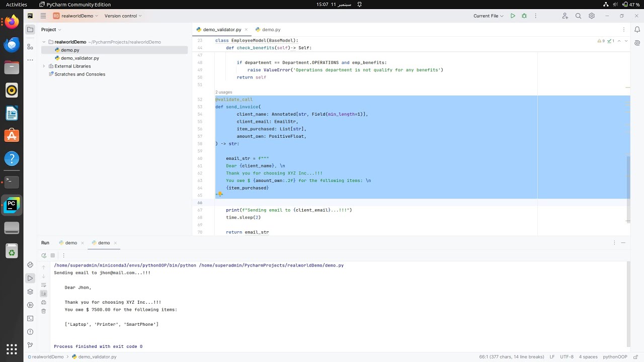Click demo_validator.py breadcrumb in status bar
The width and height of the screenshot is (644, 362).
(94, 357)
